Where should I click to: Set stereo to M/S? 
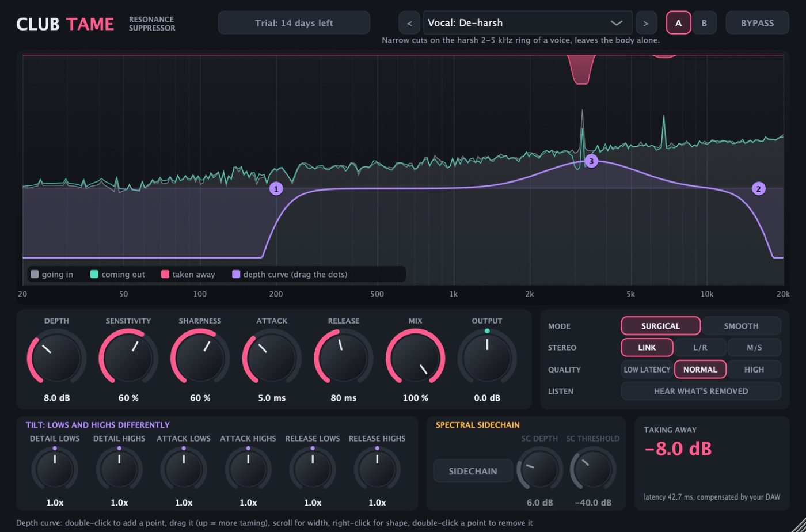(x=754, y=348)
